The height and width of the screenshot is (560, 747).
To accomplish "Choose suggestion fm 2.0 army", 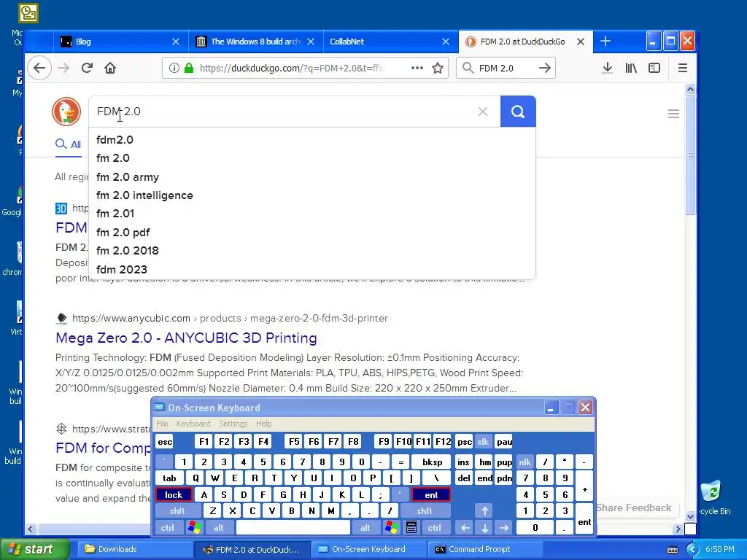I will pos(312,177).
